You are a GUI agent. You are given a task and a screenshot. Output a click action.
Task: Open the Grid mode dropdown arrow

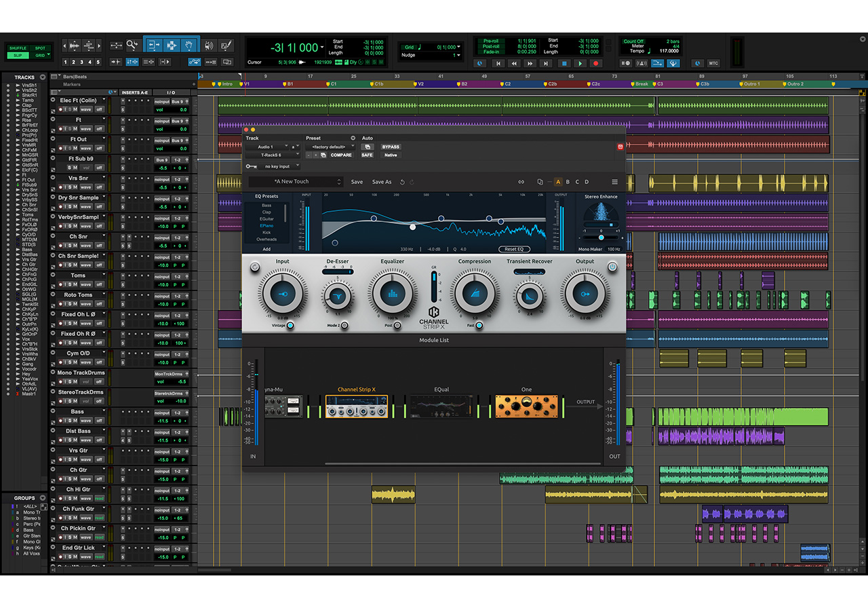[x=47, y=56]
